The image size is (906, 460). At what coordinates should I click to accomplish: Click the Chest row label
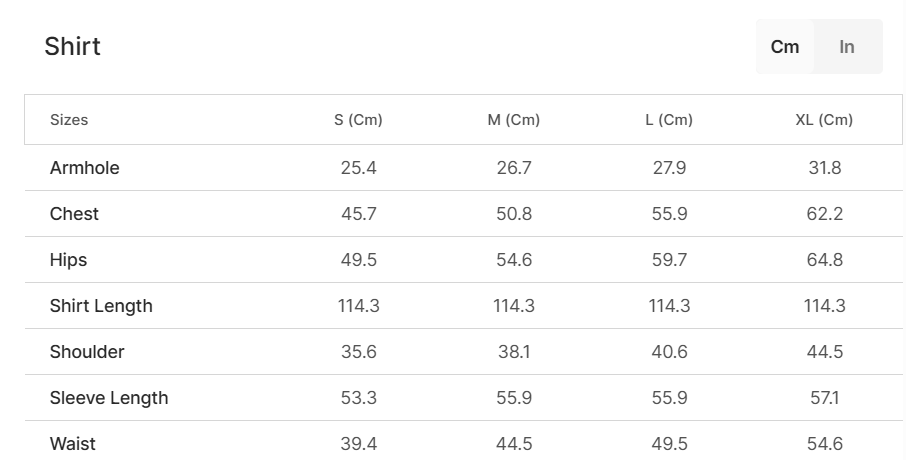pos(75,214)
